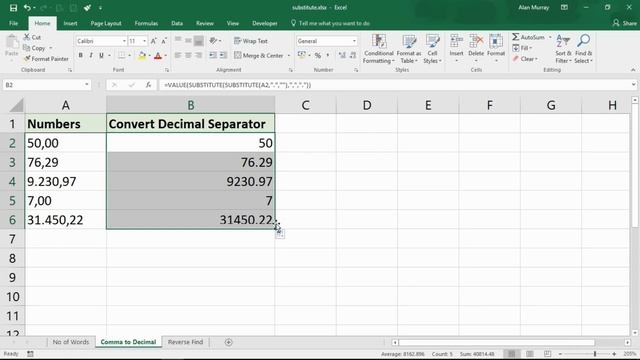Open Find & Select menu
640x360 pixels.
tap(584, 49)
